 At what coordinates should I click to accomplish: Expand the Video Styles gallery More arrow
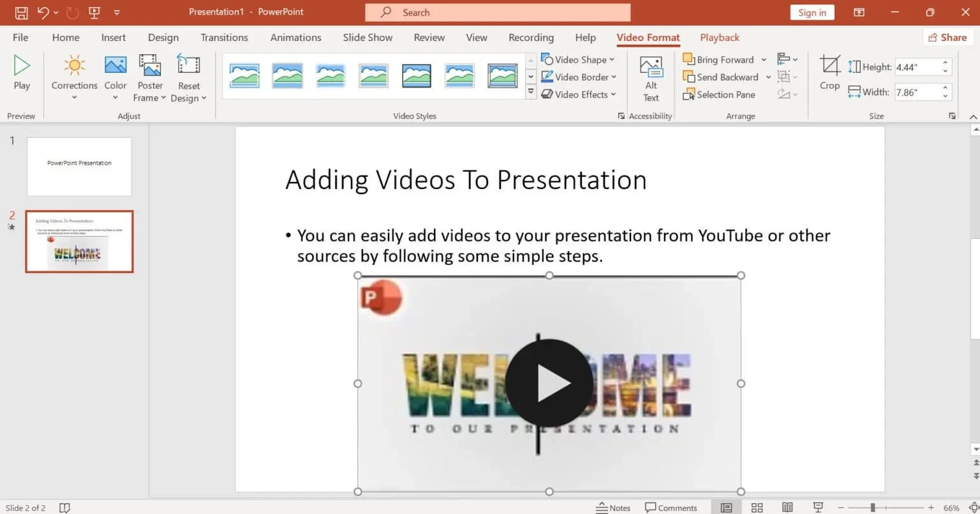[x=530, y=93]
